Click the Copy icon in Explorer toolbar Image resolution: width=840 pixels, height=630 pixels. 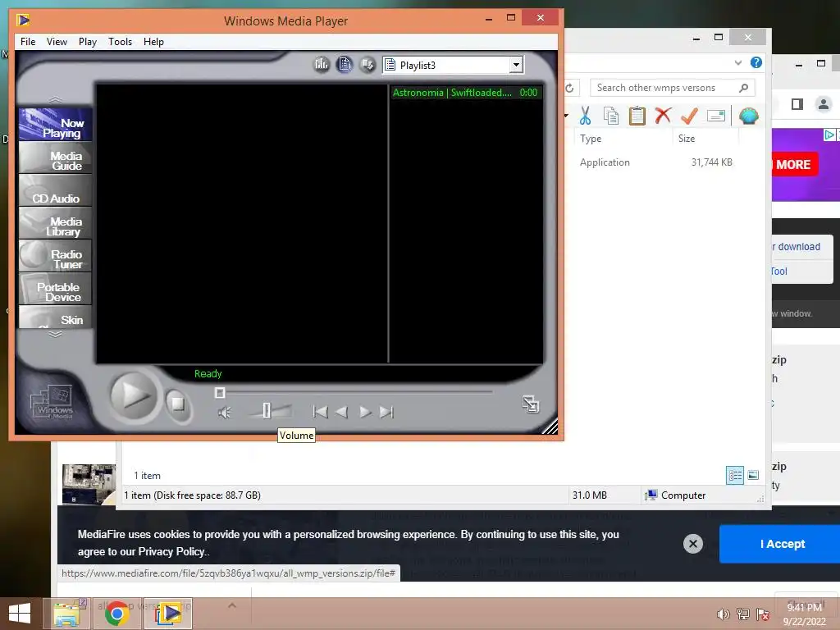pos(610,116)
